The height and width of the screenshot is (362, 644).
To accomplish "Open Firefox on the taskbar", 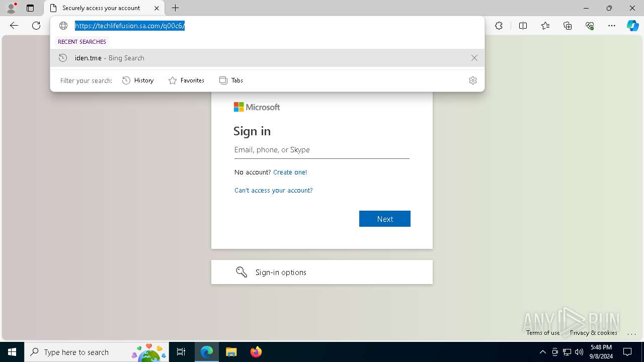I will 256,352.
